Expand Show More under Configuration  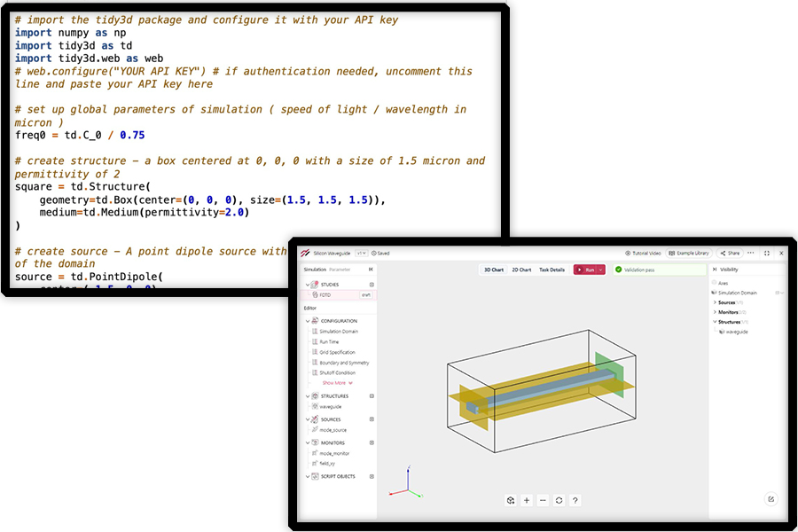tap(337, 383)
